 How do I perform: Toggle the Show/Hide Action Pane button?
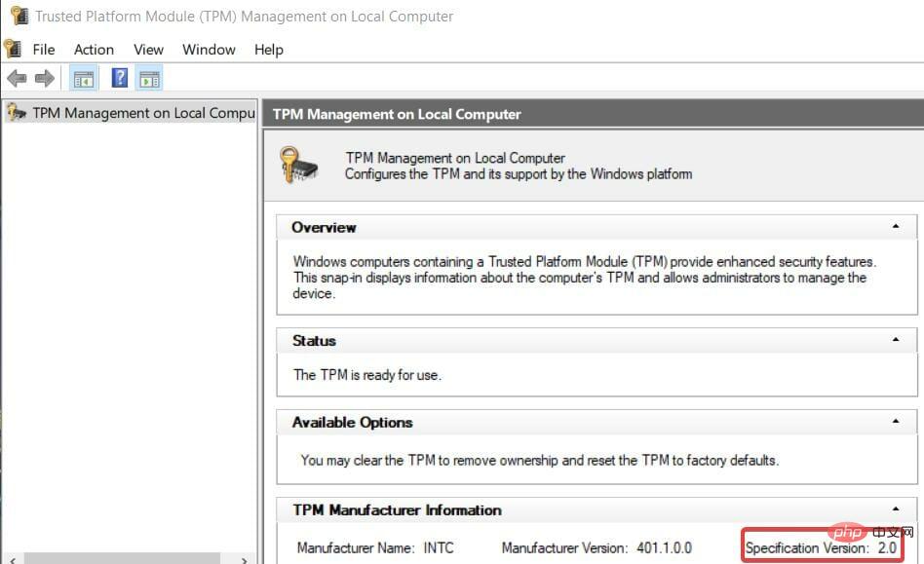(x=149, y=78)
